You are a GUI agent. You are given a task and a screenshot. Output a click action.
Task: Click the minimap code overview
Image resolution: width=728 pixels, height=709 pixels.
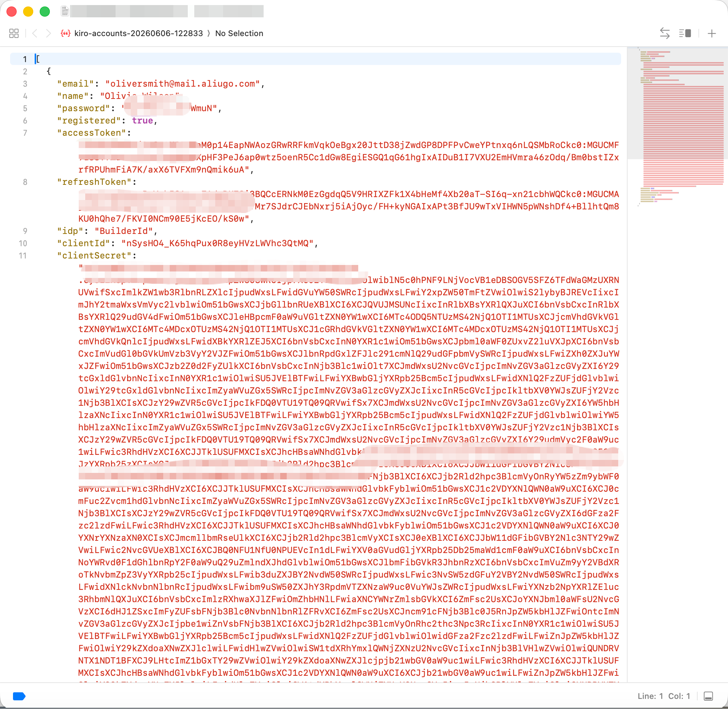pyautogui.click(x=678, y=127)
